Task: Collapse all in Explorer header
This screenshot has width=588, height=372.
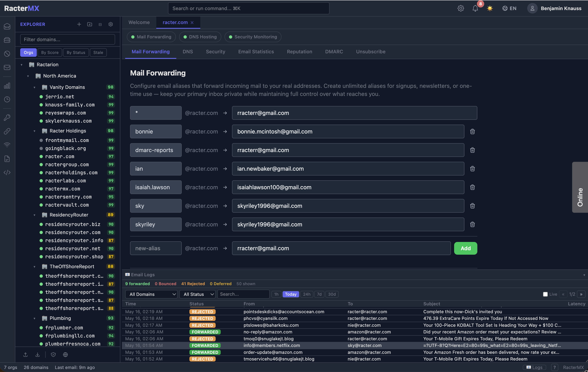Action: (100, 24)
